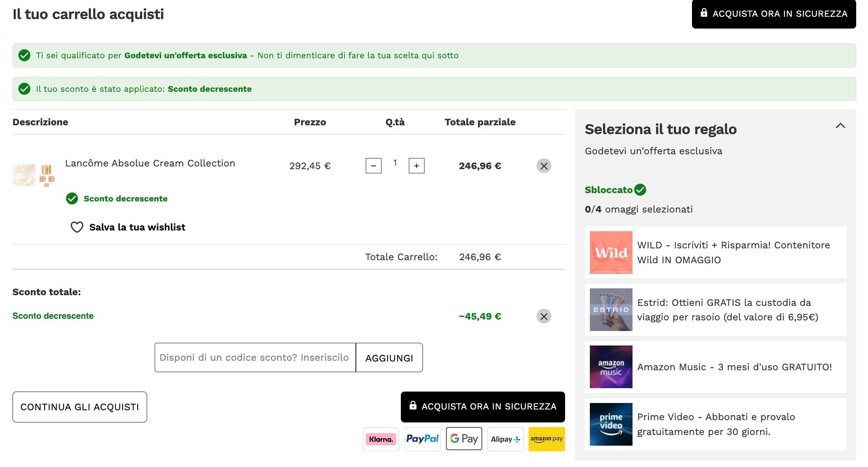Click Sconto decrescente label under Sconto totale

pos(53,316)
